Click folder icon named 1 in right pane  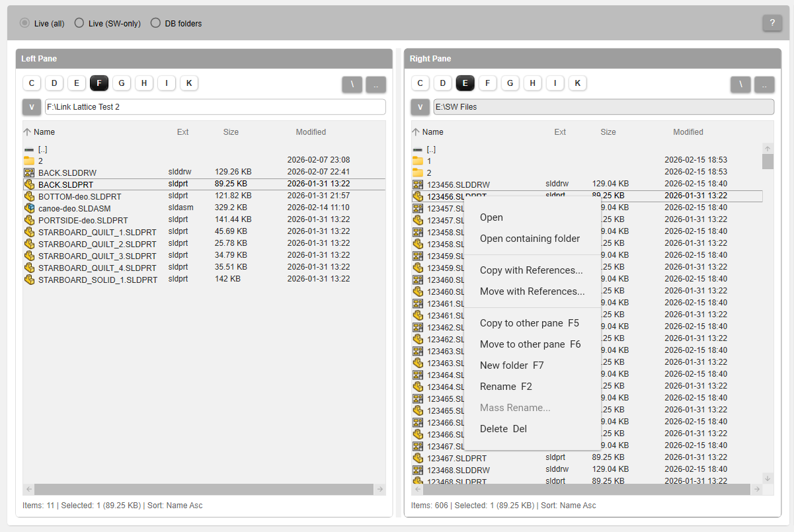click(x=418, y=161)
